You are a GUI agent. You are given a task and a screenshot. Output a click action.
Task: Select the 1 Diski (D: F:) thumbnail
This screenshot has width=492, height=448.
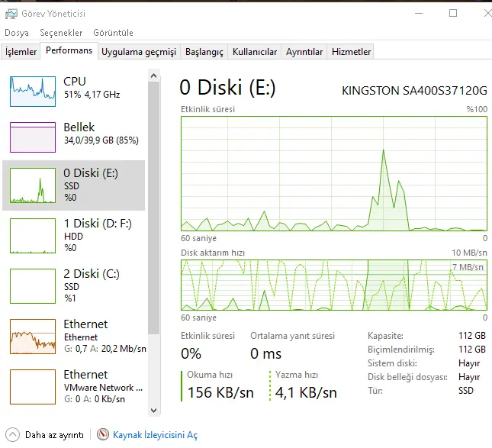click(x=33, y=236)
